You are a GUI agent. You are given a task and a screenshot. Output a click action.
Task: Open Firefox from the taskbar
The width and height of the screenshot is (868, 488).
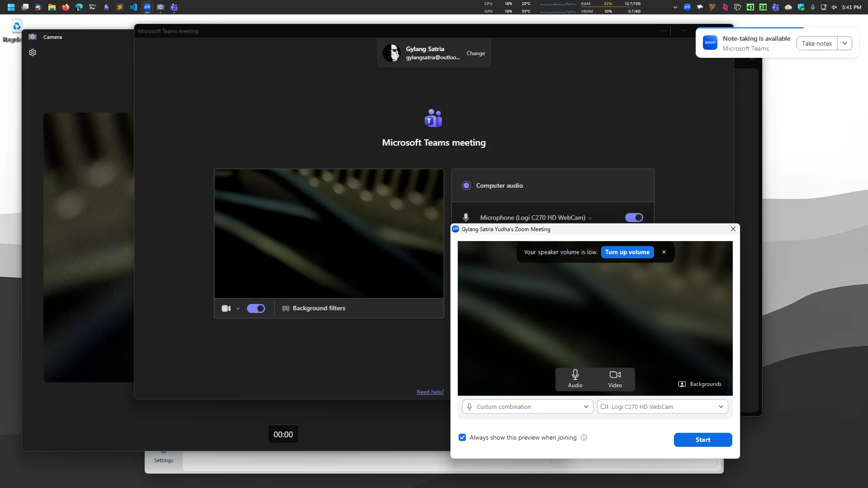pos(66,7)
